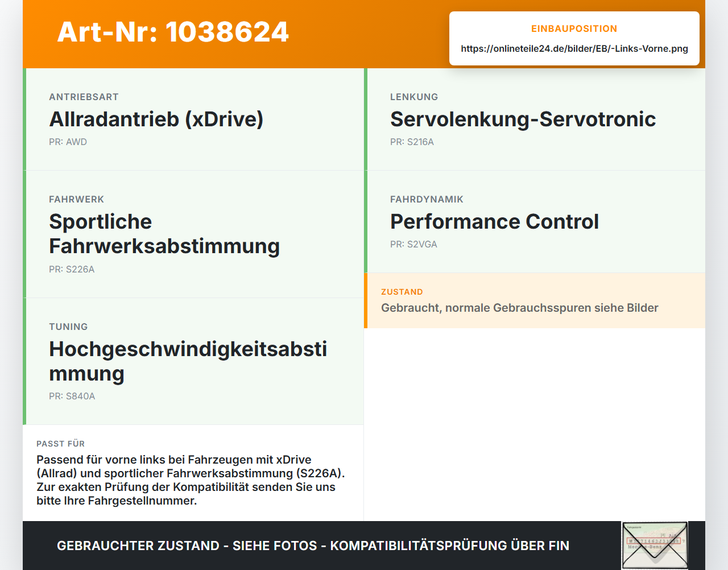Click the PR: AWD code text
This screenshot has height=570, width=728.
tap(68, 142)
